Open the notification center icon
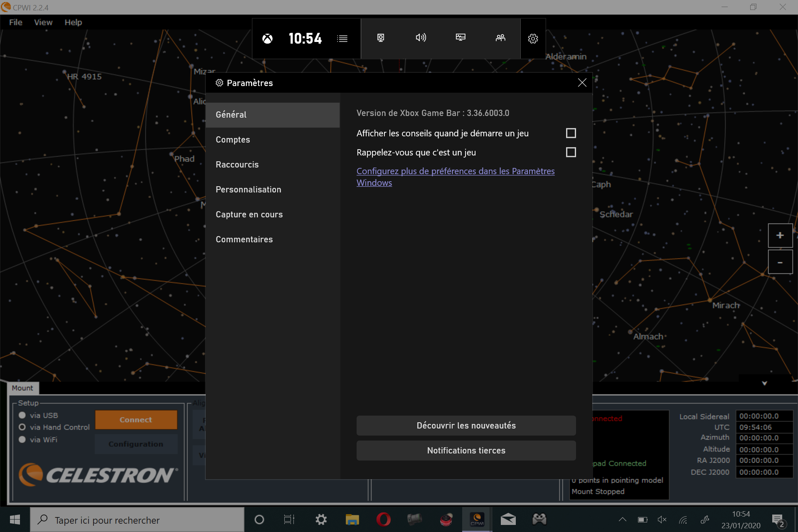 click(x=778, y=520)
